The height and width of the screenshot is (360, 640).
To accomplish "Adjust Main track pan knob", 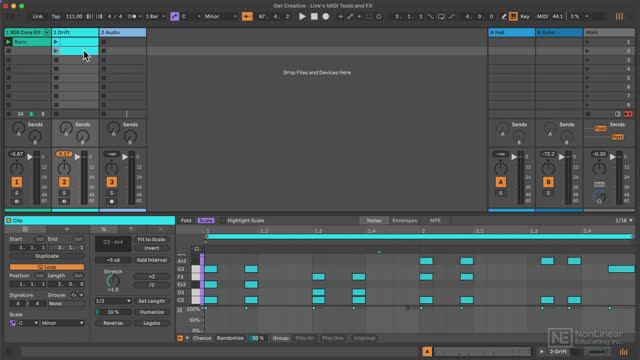I will click(x=599, y=168).
